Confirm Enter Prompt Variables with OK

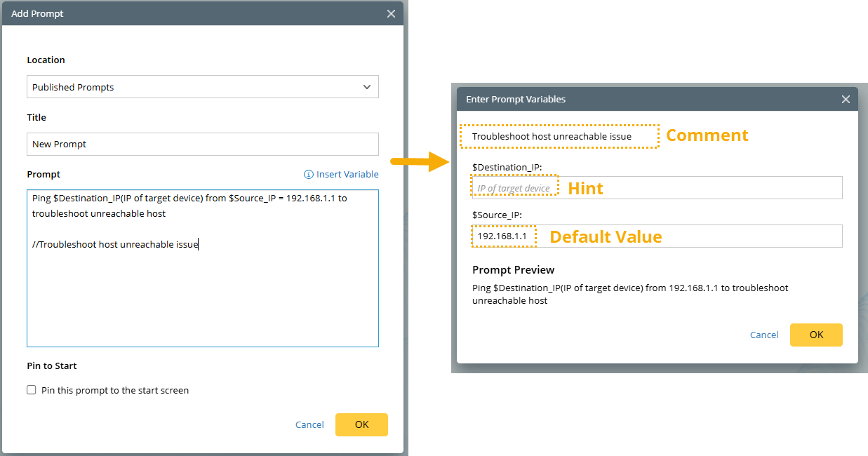click(x=816, y=335)
